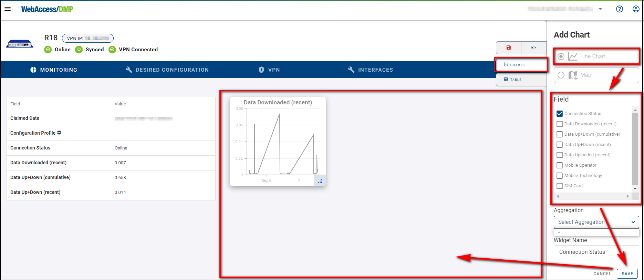644x280 pixels.
Task: Click the chart resize handle icon
Action: [320, 181]
